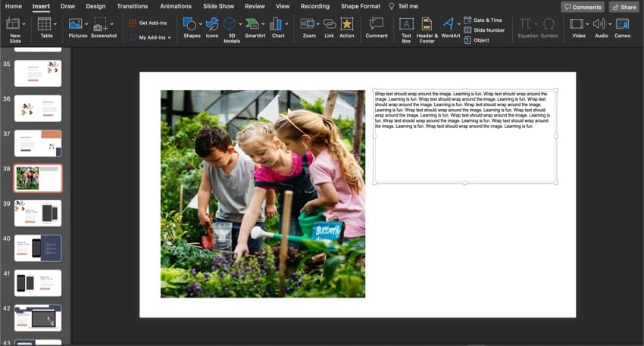Choose the WordArt icon
644x346 pixels.
pos(449,24)
